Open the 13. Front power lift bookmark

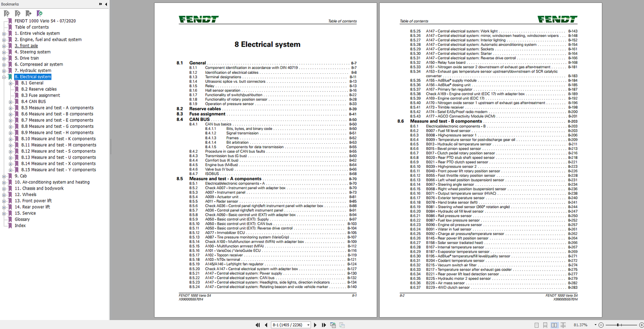33,201
